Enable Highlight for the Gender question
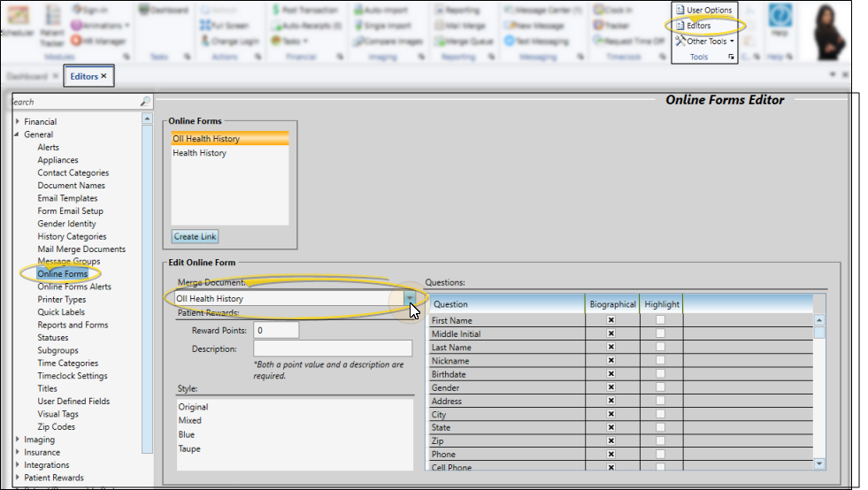 tap(660, 387)
